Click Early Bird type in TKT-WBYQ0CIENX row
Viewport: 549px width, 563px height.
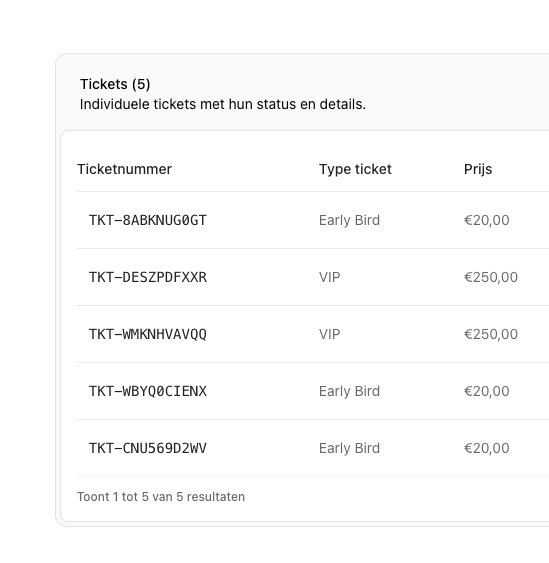click(x=349, y=391)
